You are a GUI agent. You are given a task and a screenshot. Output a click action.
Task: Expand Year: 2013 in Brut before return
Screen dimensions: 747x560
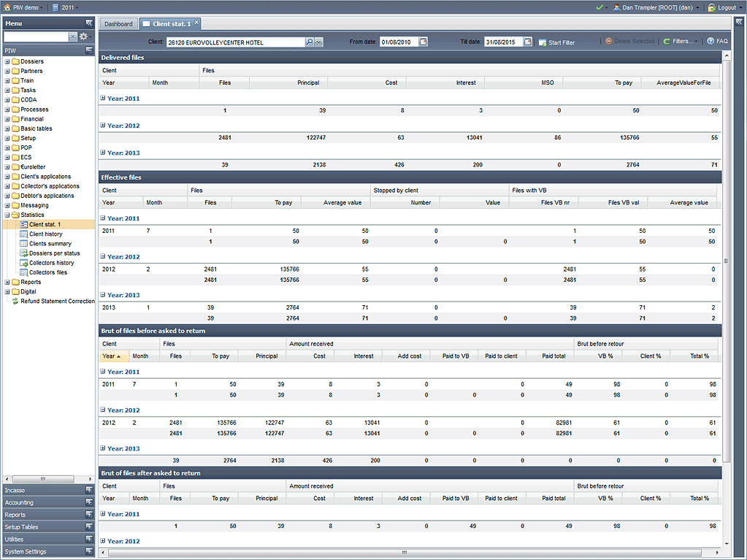pos(103,448)
